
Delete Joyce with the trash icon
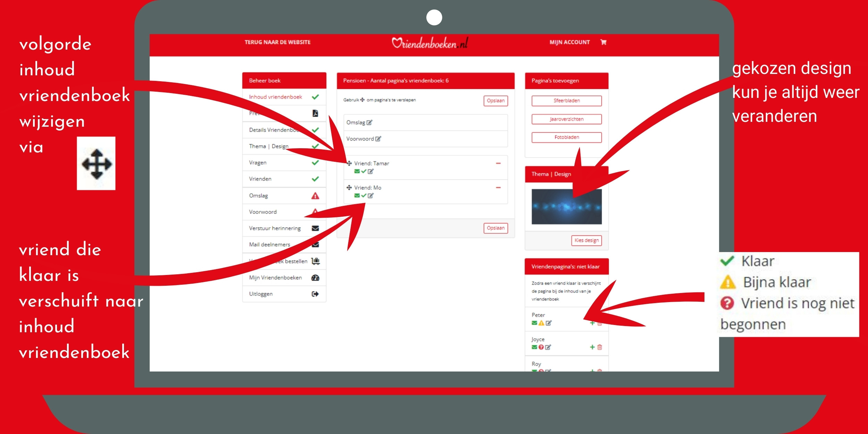point(600,347)
